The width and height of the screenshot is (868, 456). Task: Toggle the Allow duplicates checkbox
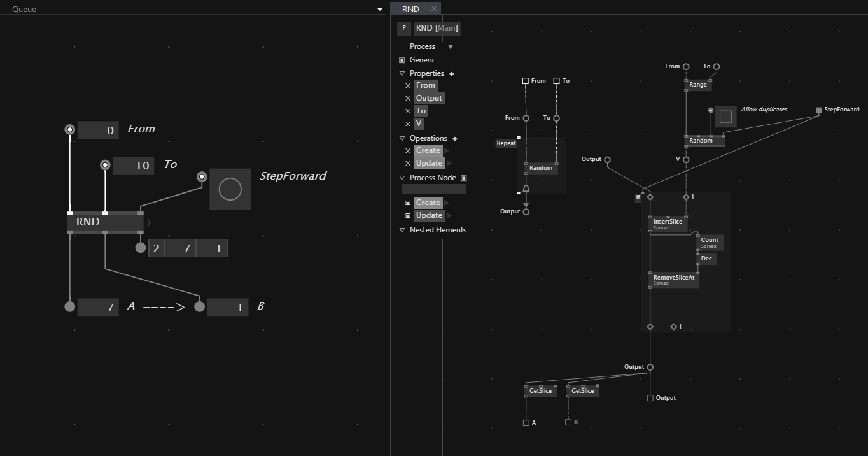(x=725, y=117)
